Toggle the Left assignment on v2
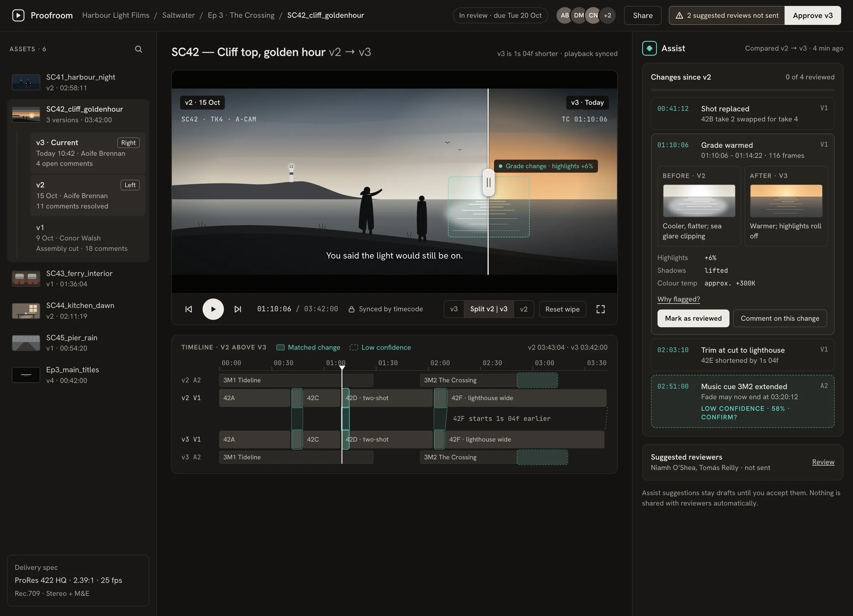This screenshot has height=616, width=853. point(130,185)
